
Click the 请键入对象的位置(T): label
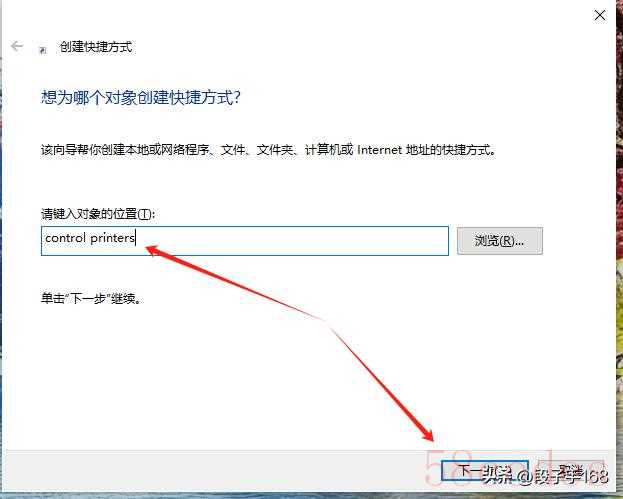click(x=98, y=214)
